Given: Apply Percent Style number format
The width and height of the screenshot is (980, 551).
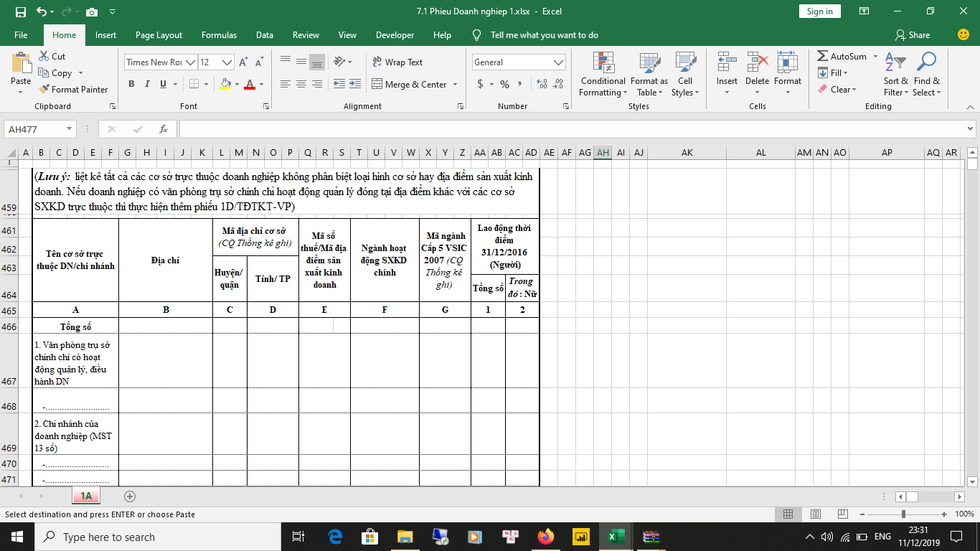Looking at the screenshot, I should point(504,84).
